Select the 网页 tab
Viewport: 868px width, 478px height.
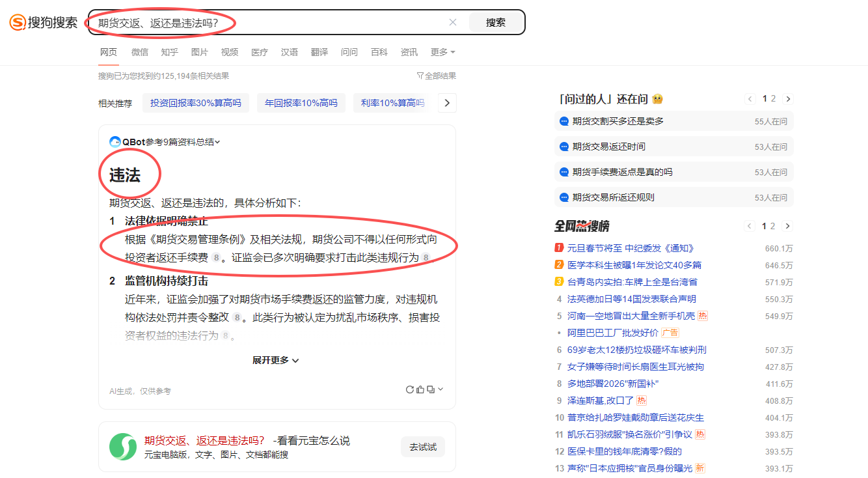109,52
